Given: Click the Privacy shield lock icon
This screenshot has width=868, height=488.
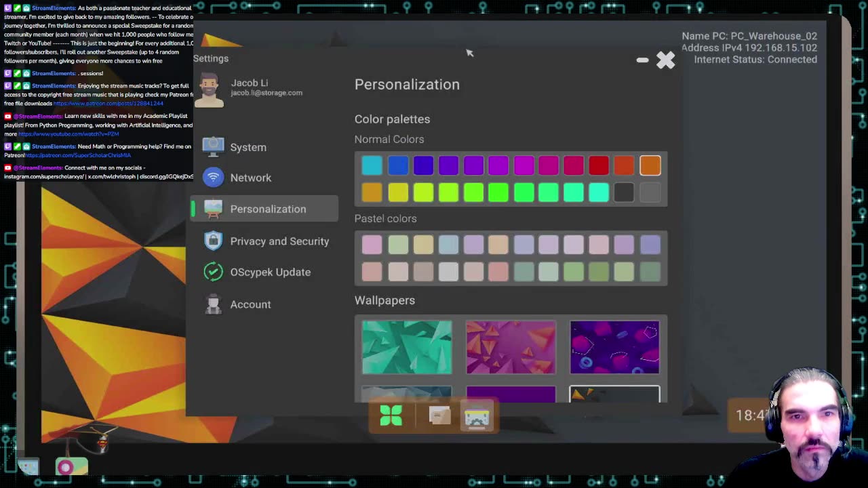Looking at the screenshot, I should click(213, 241).
